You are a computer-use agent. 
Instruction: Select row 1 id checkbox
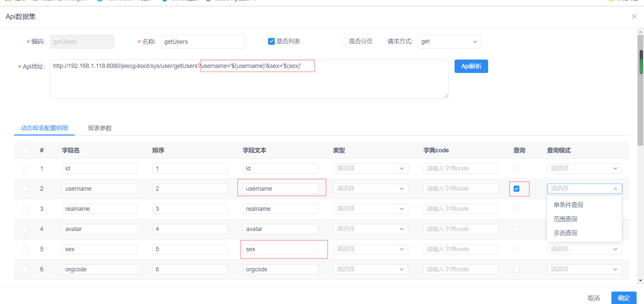[x=25, y=168]
